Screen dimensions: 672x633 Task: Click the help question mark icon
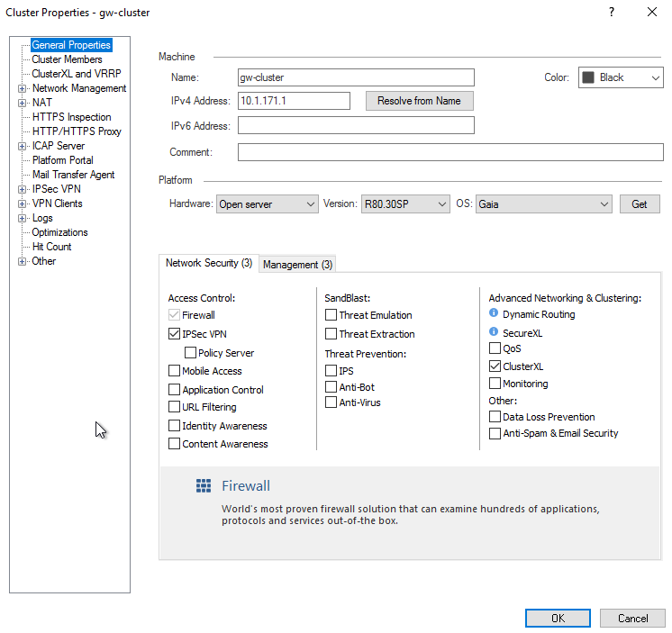click(x=612, y=13)
